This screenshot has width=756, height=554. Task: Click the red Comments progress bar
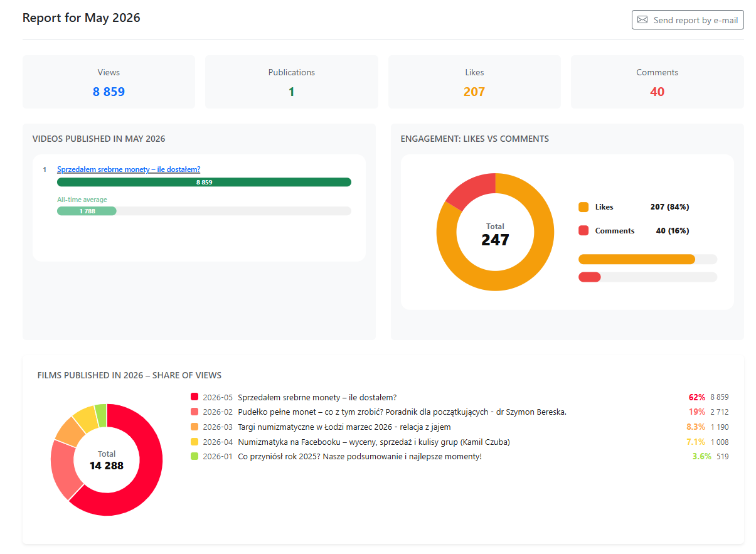point(590,277)
